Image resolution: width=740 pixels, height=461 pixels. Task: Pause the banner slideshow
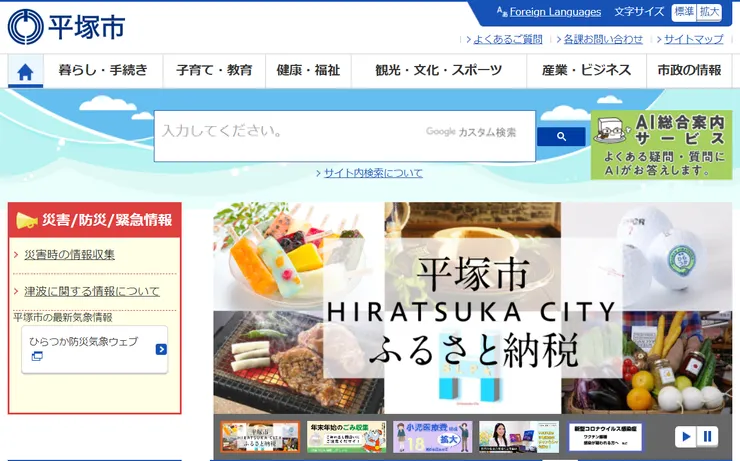707,436
